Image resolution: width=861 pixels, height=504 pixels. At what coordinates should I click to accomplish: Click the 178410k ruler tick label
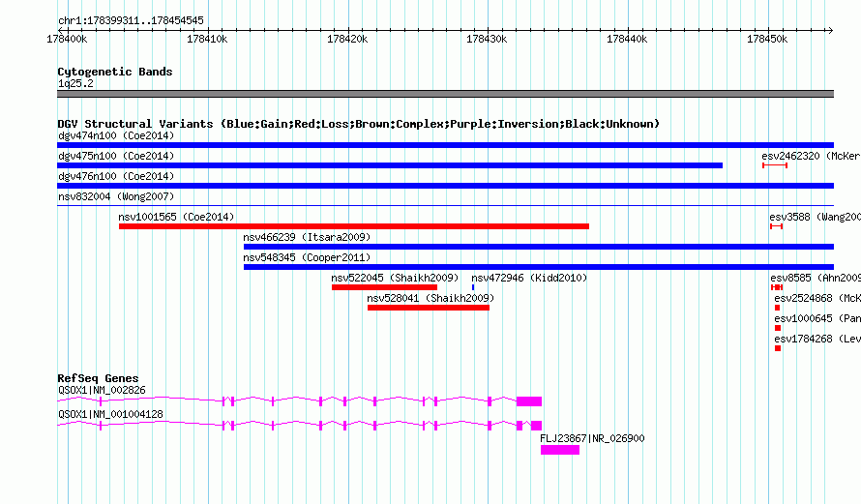pyautogui.click(x=207, y=39)
